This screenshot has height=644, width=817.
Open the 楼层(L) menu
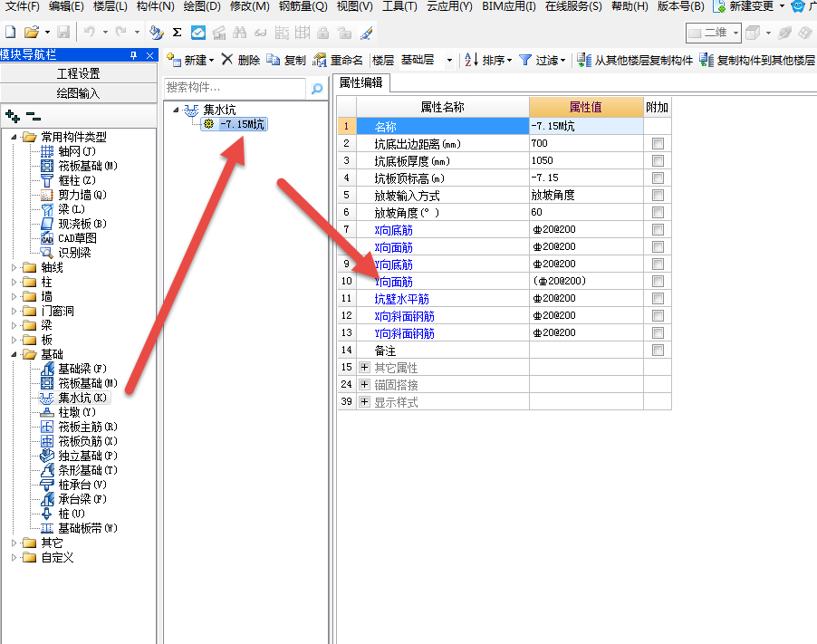(110, 6)
